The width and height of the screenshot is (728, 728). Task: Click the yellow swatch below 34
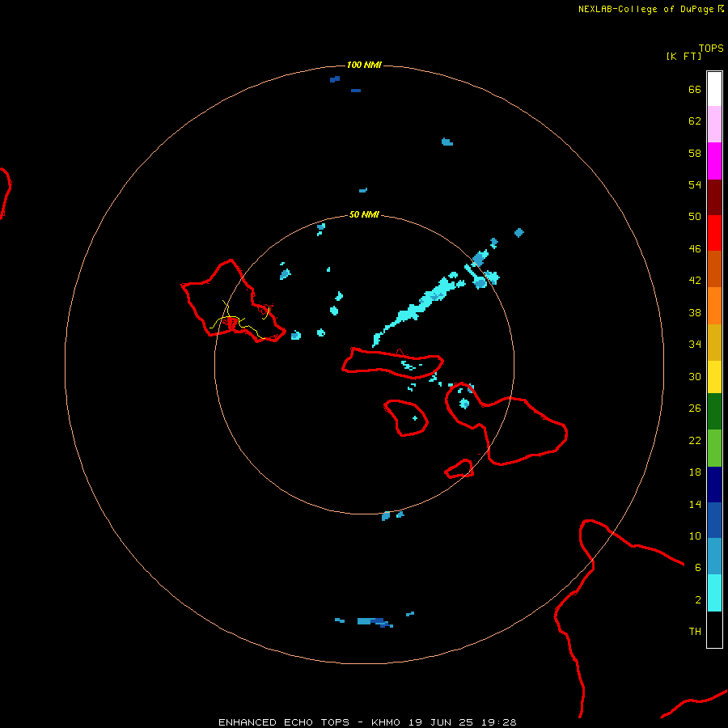click(714, 377)
